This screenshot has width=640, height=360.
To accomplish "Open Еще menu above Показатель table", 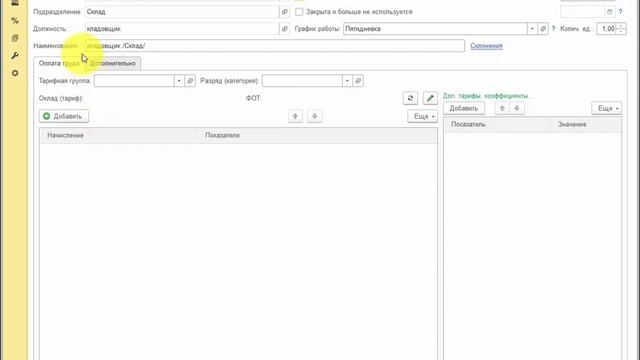I will [x=607, y=108].
